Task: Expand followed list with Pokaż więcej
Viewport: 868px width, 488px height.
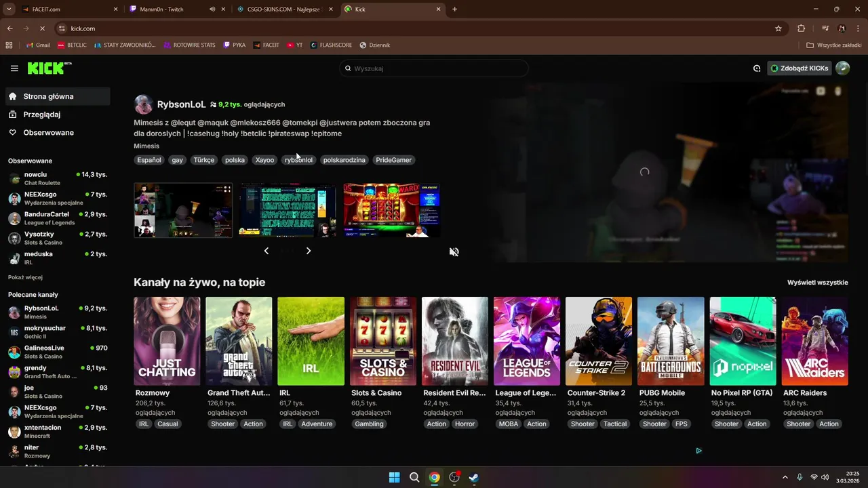Action: (25, 277)
